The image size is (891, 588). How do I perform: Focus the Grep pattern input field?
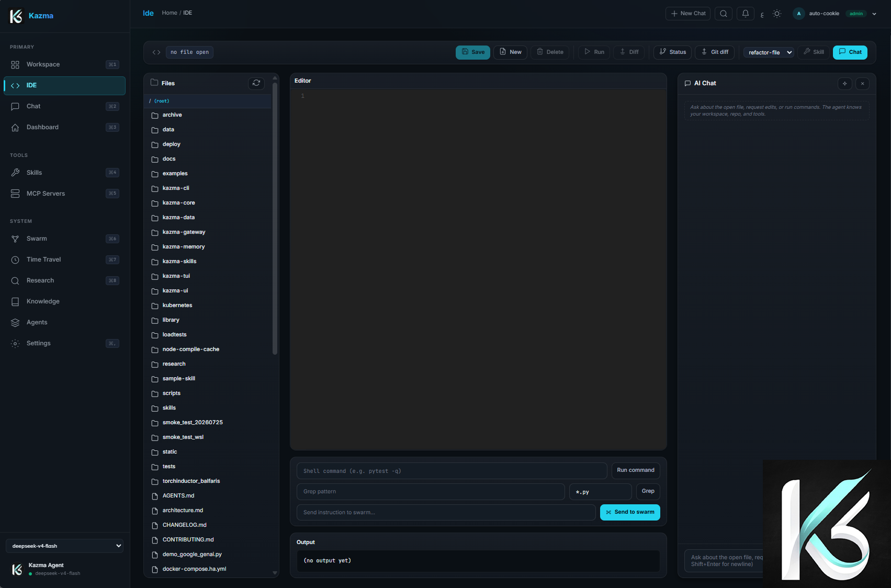point(431,492)
